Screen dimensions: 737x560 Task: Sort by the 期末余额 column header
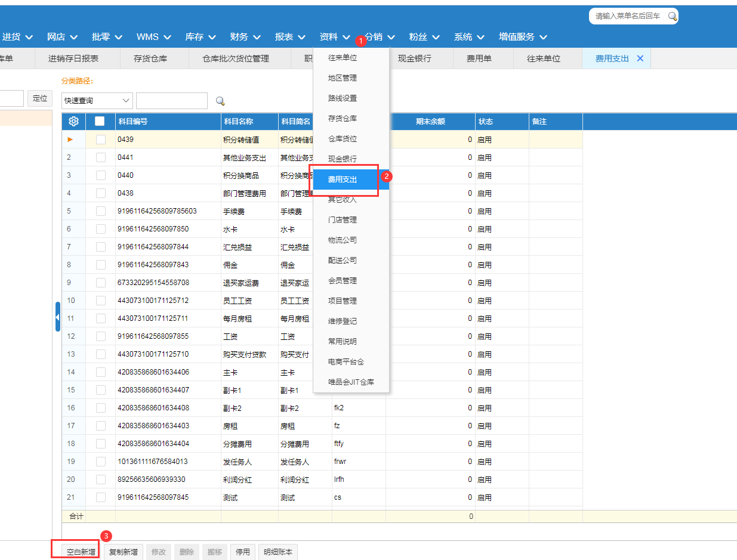tap(430, 121)
